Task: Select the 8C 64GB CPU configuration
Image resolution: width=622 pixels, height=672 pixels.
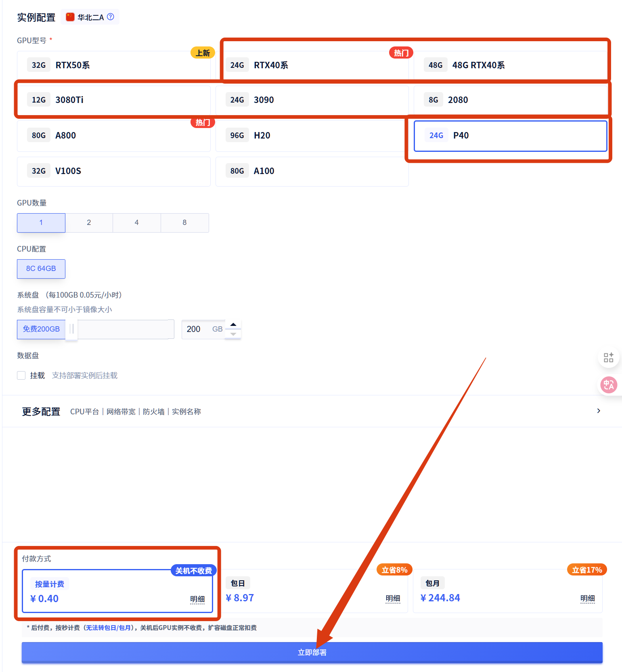Action: 41,269
